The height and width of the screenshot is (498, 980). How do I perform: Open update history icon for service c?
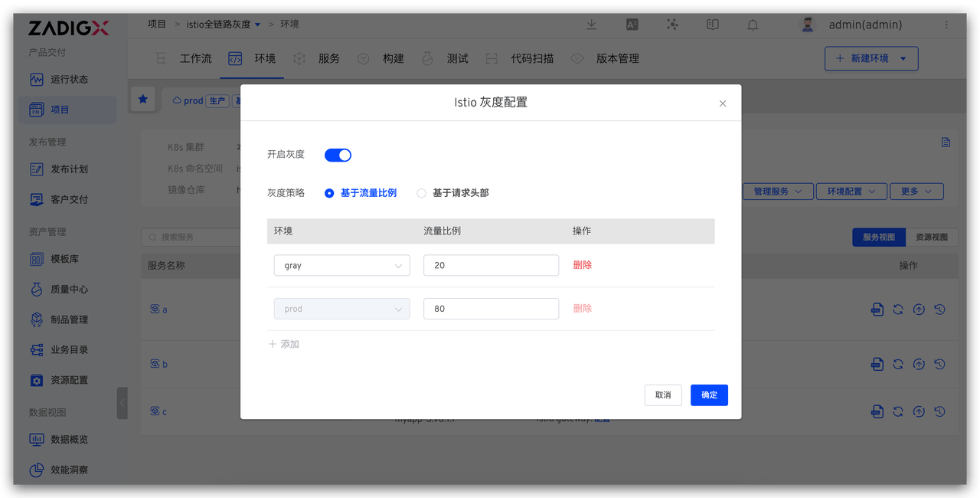point(939,411)
